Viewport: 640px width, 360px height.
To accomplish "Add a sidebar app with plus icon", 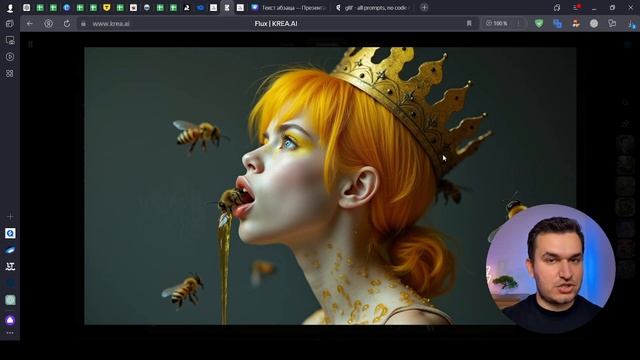I will pyautogui.click(x=10, y=216).
